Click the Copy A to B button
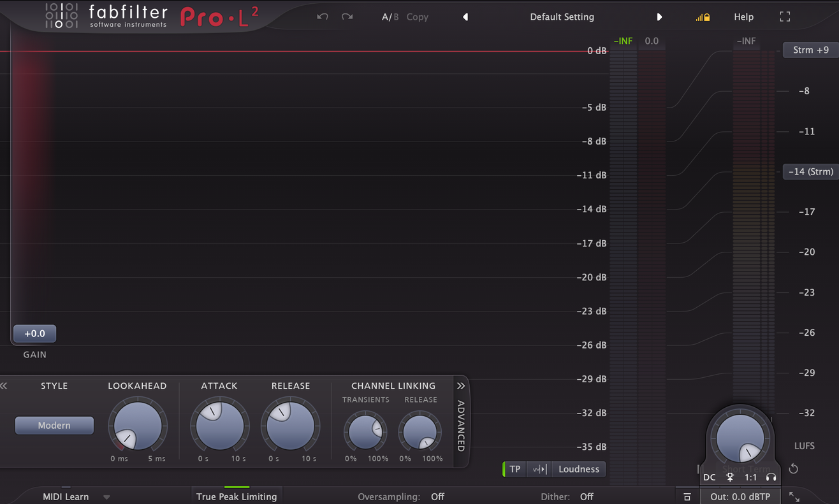Screen dimensions: 839x504 418,17
